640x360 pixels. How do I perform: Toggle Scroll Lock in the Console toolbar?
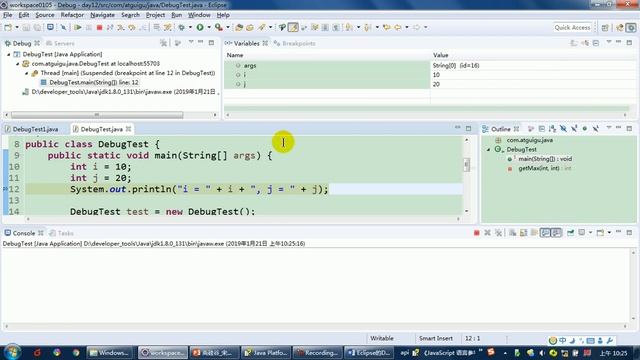coord(524,233)
